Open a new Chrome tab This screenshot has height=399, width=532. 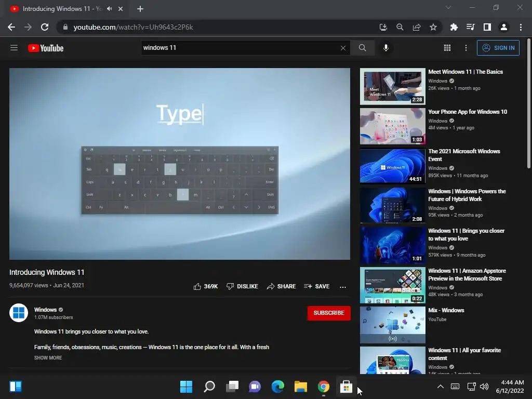point(140,9)
